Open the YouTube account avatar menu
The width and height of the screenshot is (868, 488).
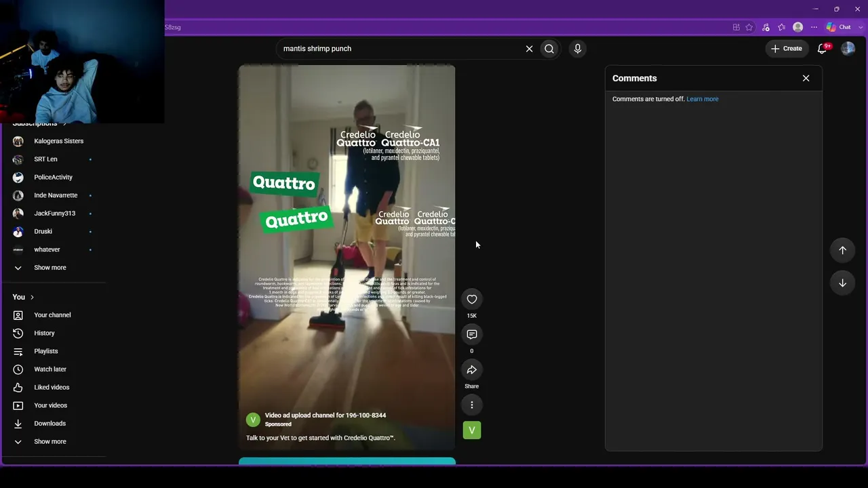click(x=848, y=49)
